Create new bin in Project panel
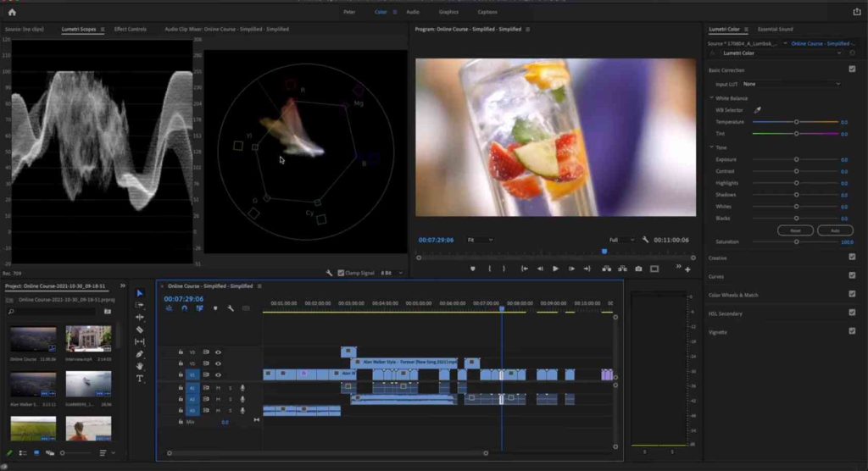 click(x=108, y=312)
